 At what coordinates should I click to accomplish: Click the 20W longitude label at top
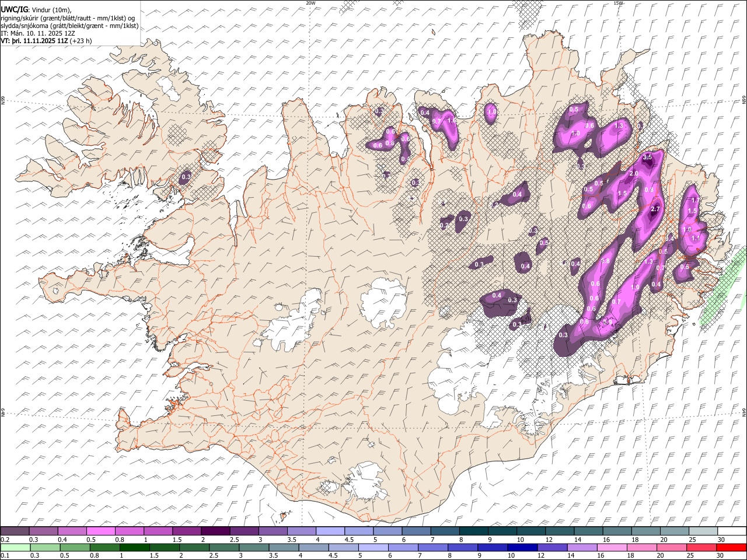coord(310,3)
